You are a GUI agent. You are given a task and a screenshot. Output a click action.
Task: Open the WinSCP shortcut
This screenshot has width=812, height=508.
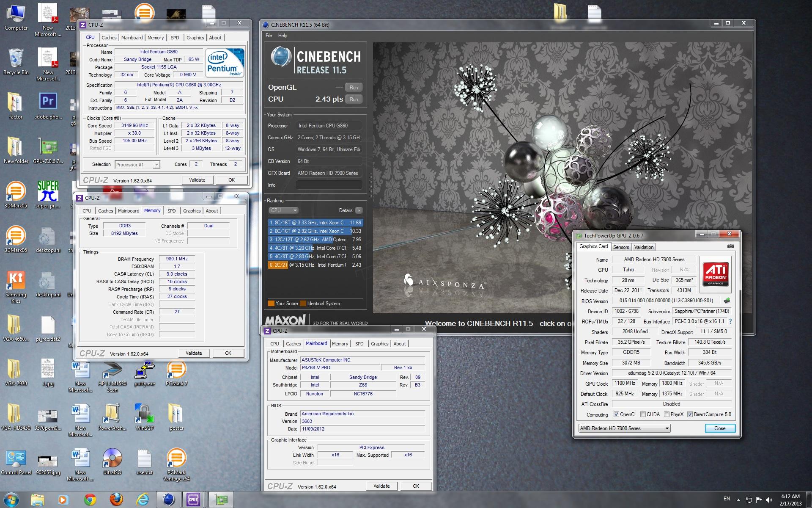145,417
